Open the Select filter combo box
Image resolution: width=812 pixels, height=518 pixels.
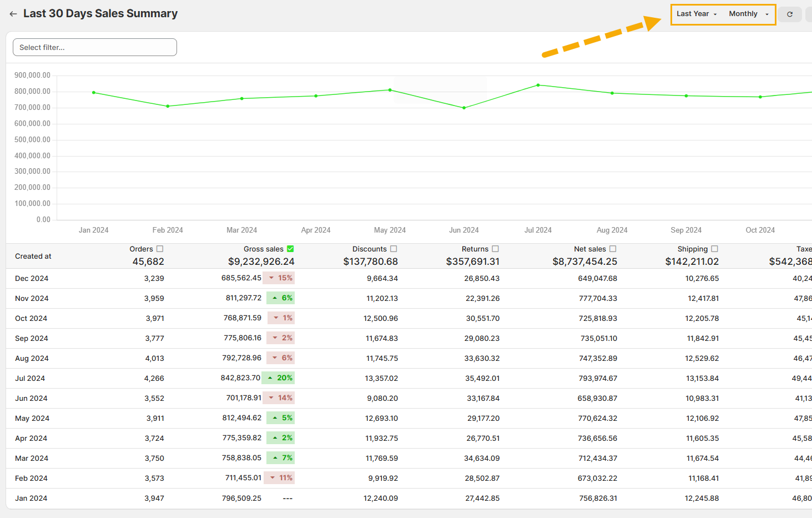point(95,48)
